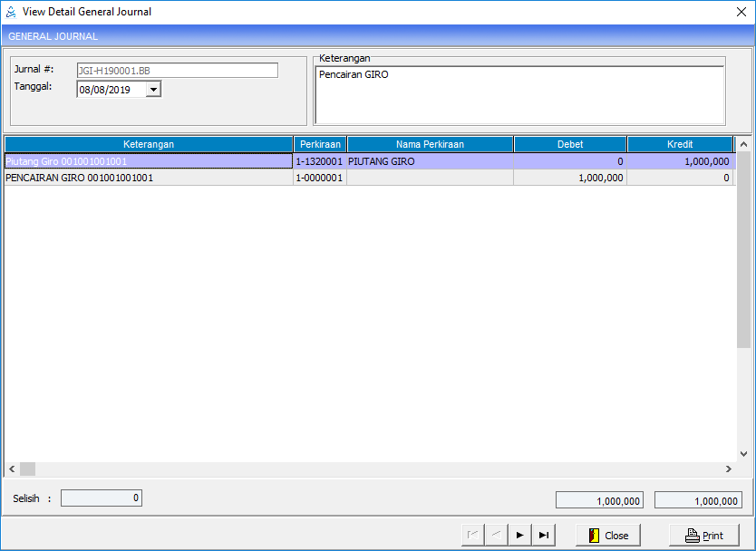
Task: Select the PIUTANG GIRO account name cell
Action: 430,161
